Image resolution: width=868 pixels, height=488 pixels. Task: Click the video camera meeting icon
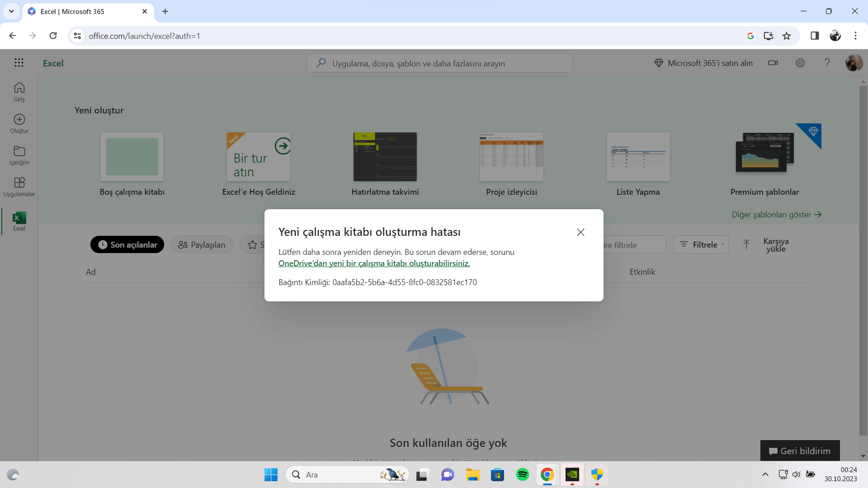(x=773, y=63)
